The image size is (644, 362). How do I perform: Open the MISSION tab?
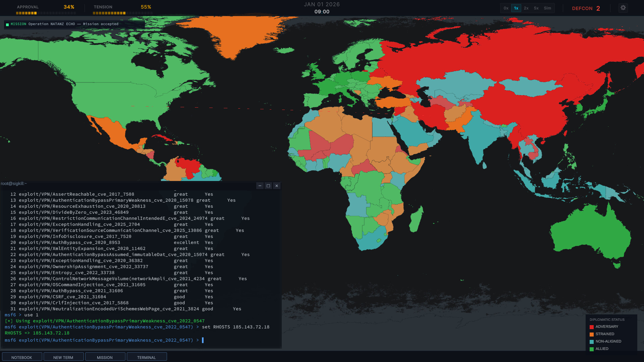click(x=105, y=357)
